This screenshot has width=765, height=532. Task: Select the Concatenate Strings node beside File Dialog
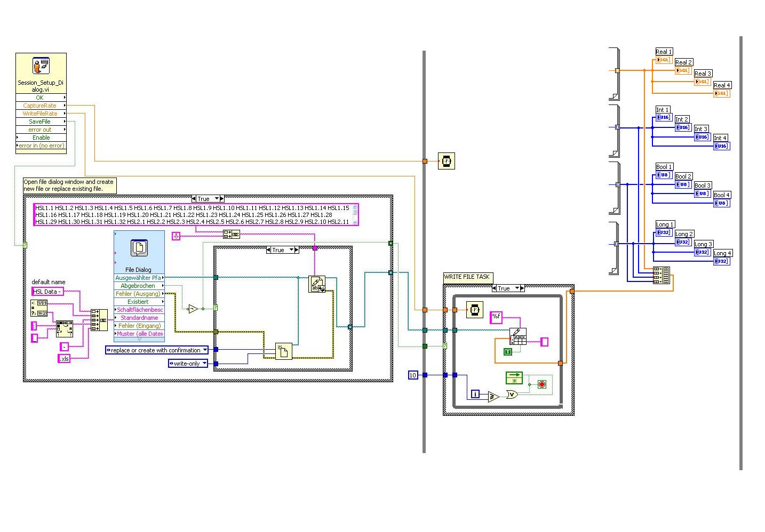(99, 320)
